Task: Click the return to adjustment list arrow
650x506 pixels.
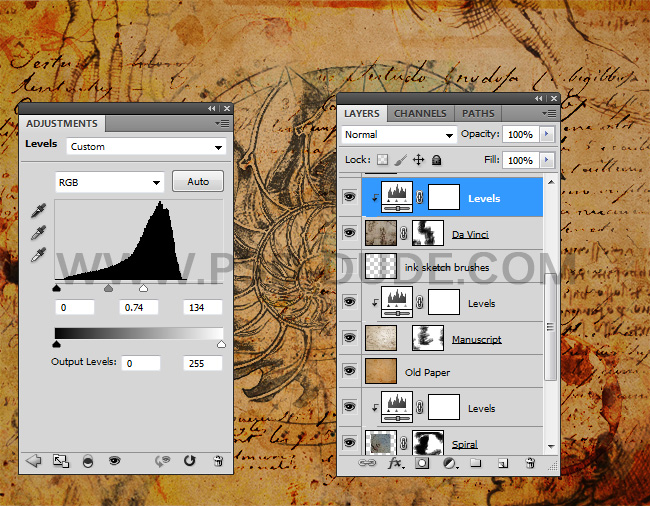Action: click(34, 460)
